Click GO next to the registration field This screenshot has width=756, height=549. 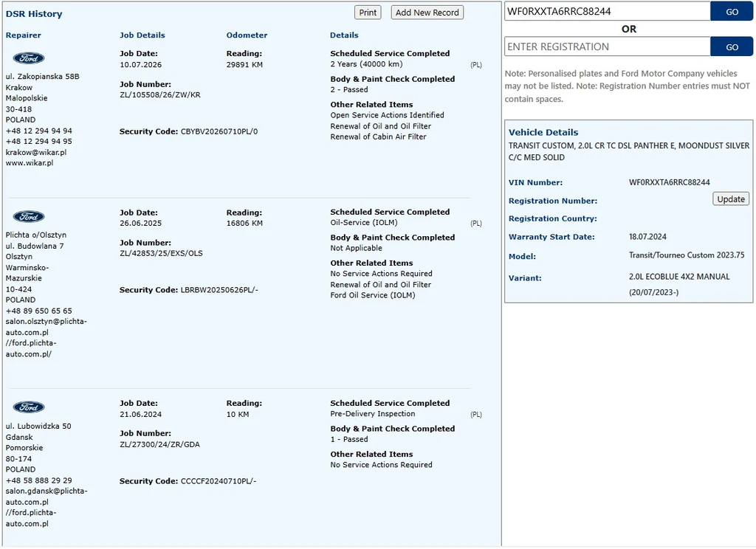point(732,46)
